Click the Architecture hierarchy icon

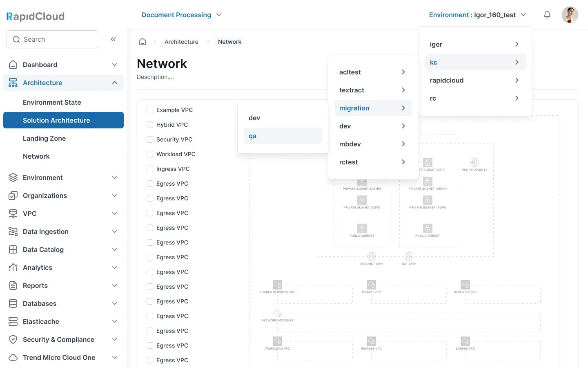coord(13,83)
